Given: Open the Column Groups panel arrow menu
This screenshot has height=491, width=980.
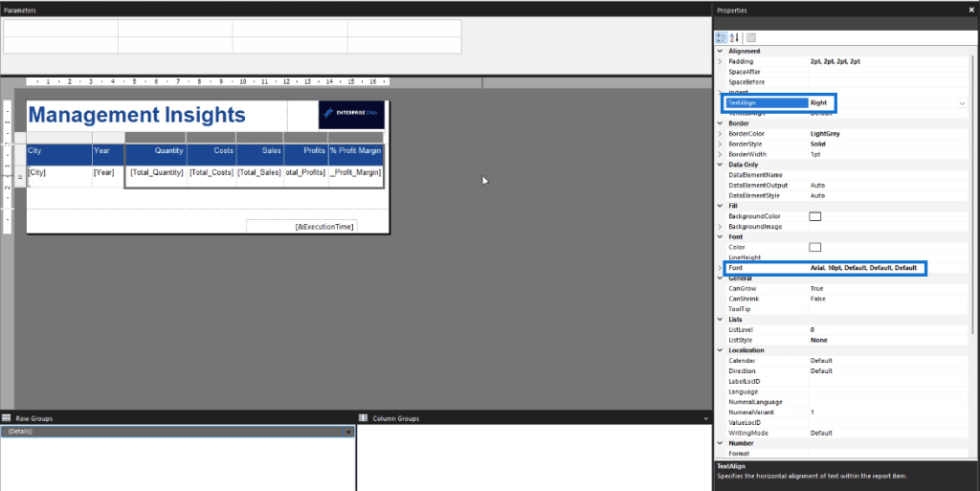Looking at the screenshot, I should (x=705, y=418).
